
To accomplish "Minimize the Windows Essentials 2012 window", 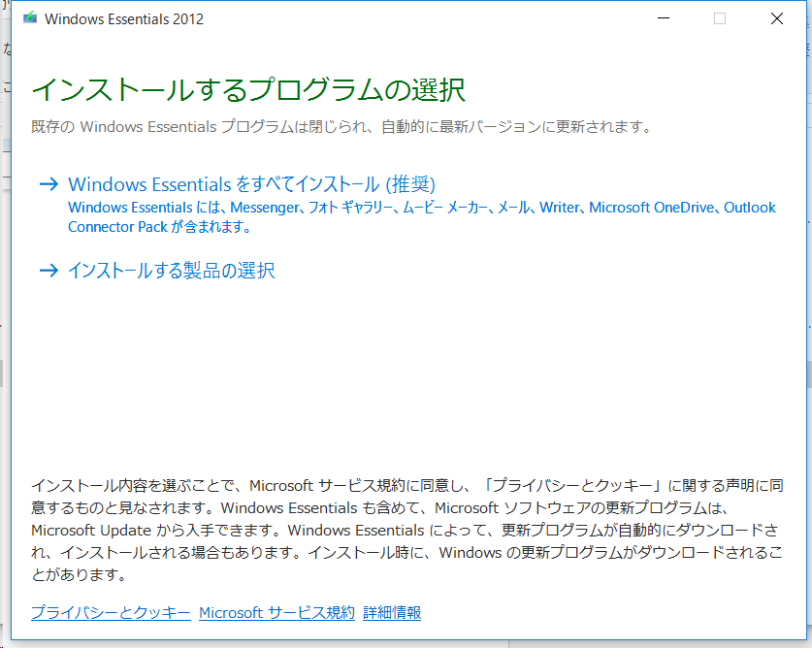I will click(664, 18).
